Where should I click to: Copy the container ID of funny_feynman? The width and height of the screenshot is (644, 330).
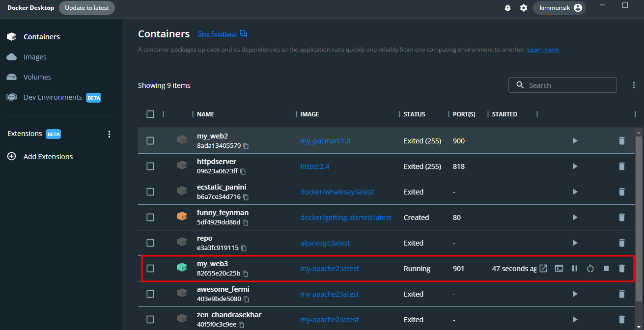coord(246,222)
